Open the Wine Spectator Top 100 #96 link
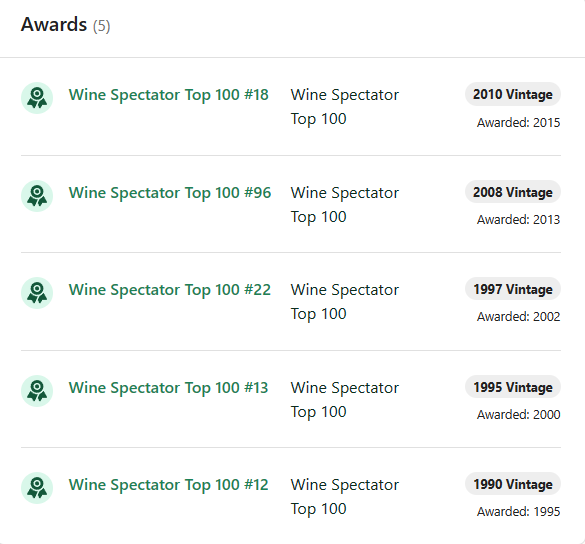 point(170,193)
